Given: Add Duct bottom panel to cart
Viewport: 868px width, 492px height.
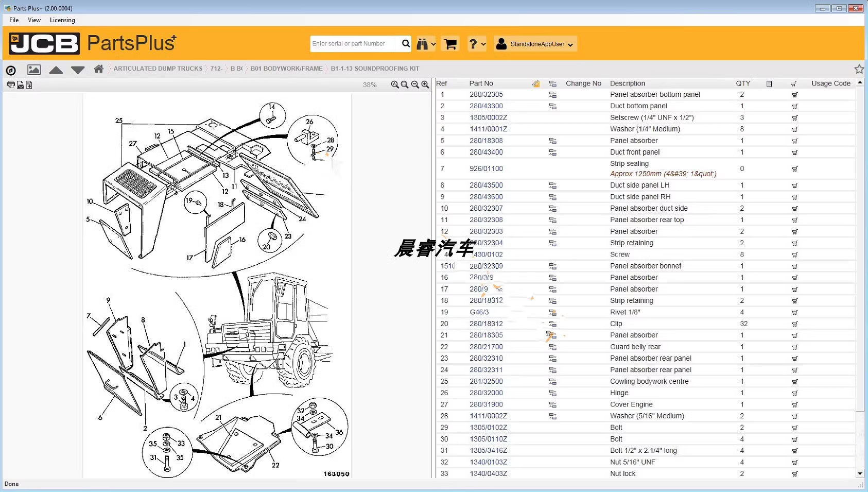Looking at the screenshot, I should point(794,106).
